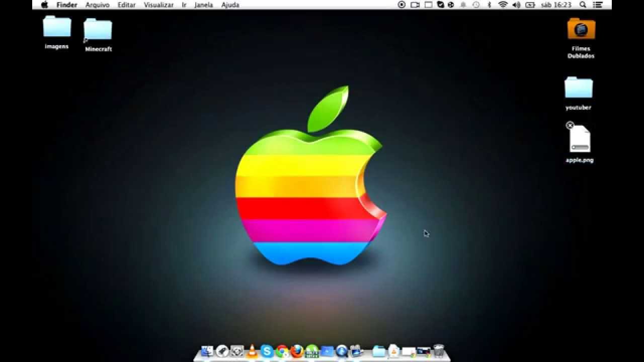Viewport: 644px width, 362px height.
Task: Open Launchpad rocket icon in Dock
Action: coord(222,351)
